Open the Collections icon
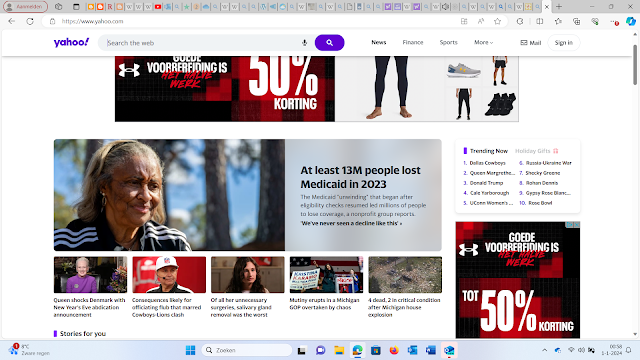This screenshot has height=360, width=640. tap(576, 21)
